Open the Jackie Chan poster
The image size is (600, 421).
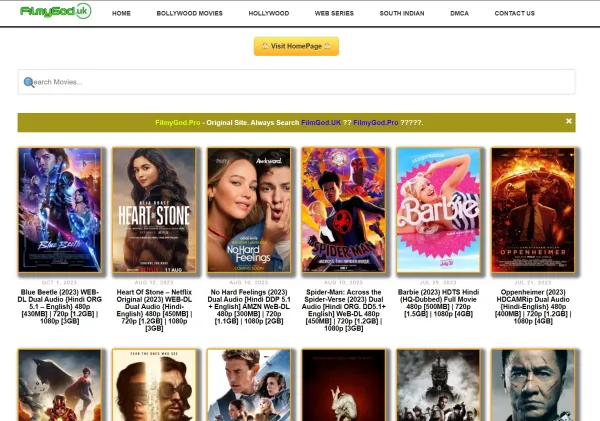click(x=533, y=385)
